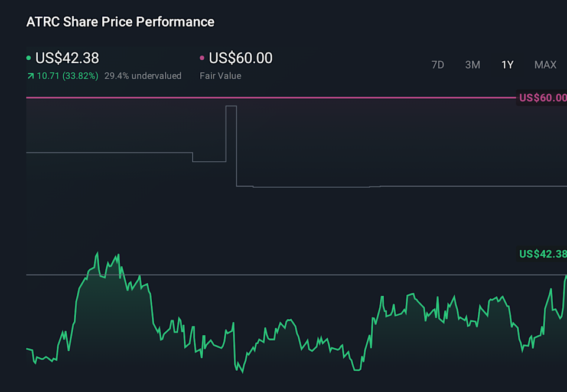The image size is (567, 392).
Task: Click the Fair Value text label
Action: pos(220,76)
